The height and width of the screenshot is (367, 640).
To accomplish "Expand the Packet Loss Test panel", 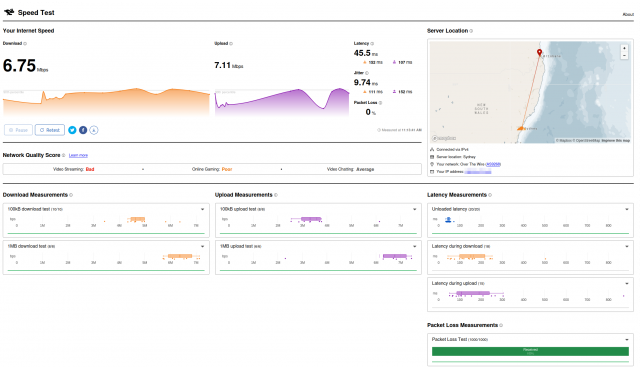I will (x=627, y=340).
